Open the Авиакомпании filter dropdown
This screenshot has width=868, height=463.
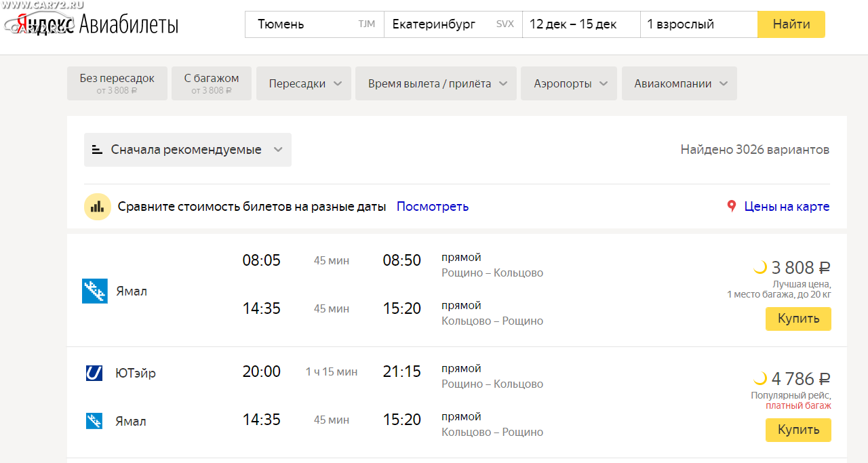pos(679,83)
